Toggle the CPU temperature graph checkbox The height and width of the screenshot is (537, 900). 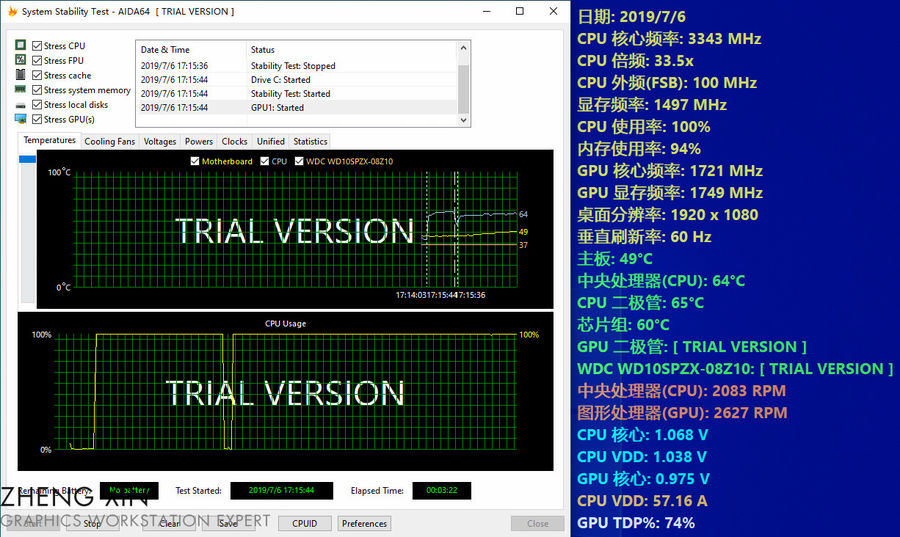click(265, 161)
